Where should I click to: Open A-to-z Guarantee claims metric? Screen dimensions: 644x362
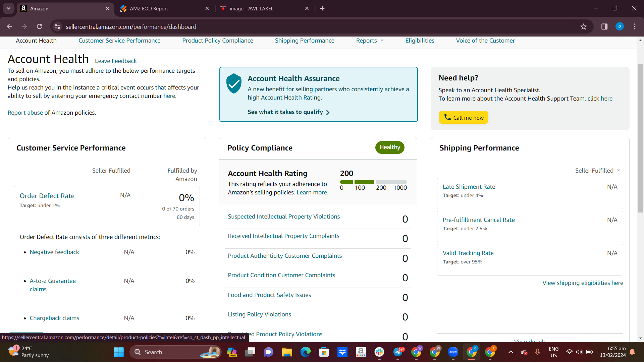coord(53,285)
